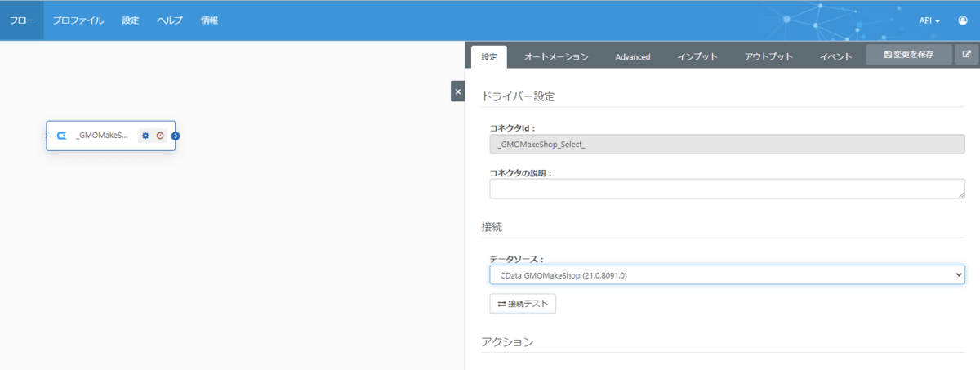Click the 接続テスト button
The image size is (980, 370).
pyautogui.click(x=523, y=304)
